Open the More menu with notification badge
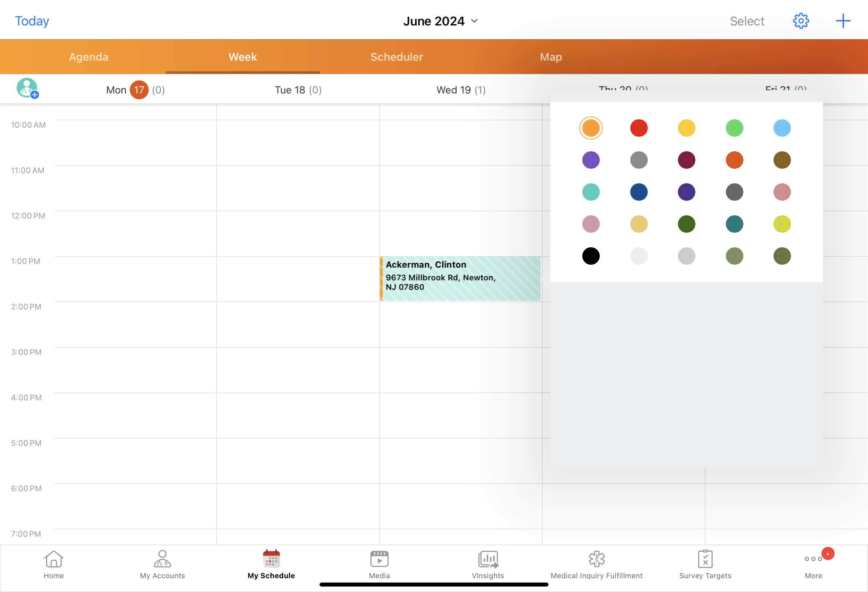The image size is (868, 592). (x=813, y=564)
